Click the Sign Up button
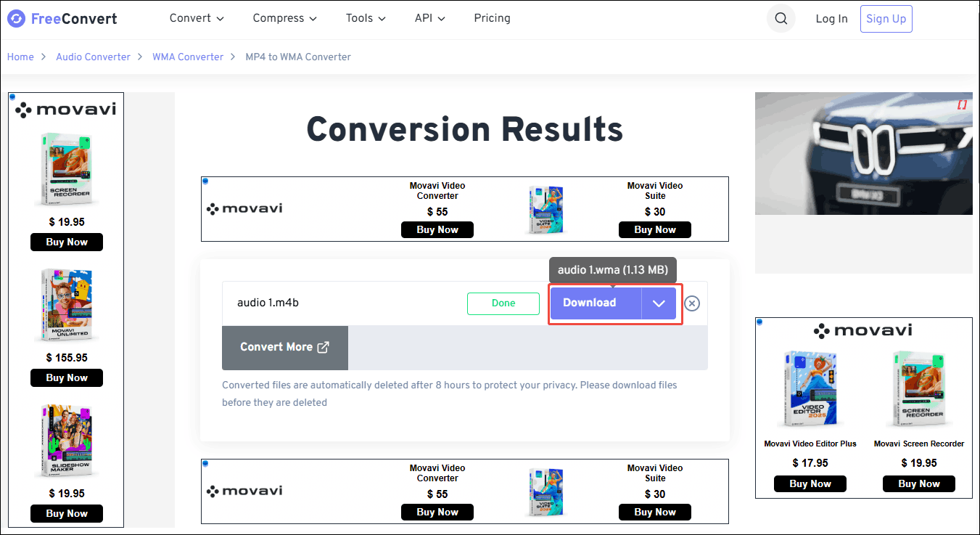 pos(886,19)
